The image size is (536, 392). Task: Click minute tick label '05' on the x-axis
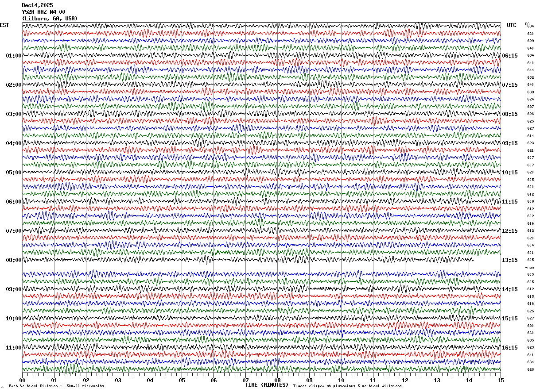pyautogui.click(x=182, y=380)
